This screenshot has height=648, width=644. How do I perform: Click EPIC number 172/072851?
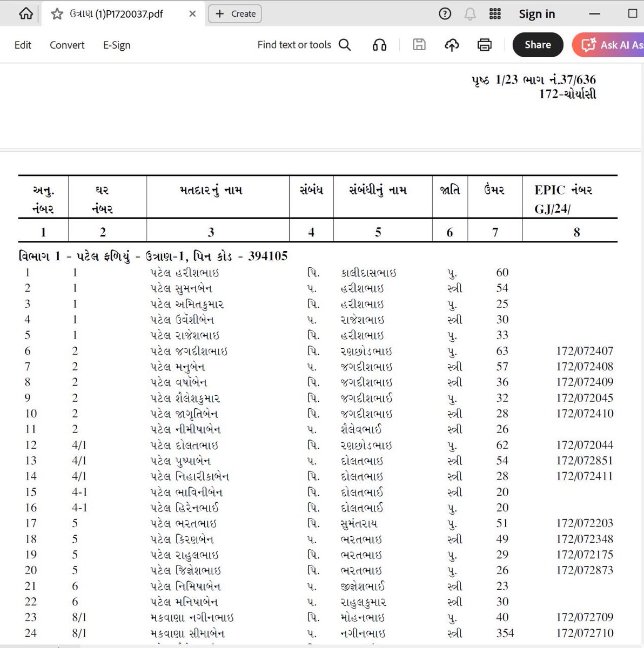click(x=585, y=461)
